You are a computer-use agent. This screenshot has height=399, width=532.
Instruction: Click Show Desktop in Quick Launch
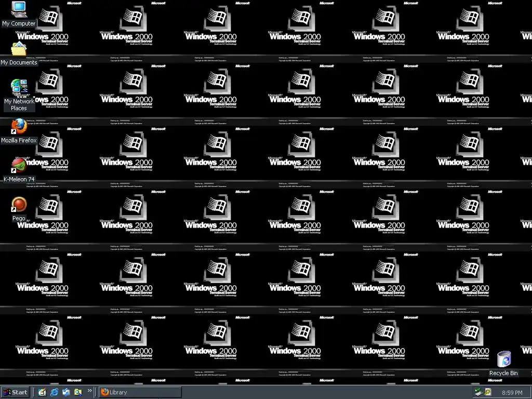42,392
